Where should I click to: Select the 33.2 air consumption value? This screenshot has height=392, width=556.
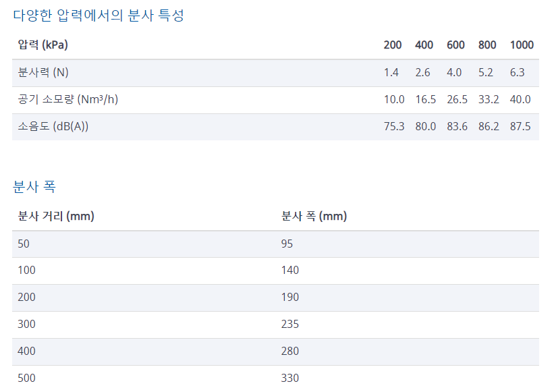[x=489, y=100]
